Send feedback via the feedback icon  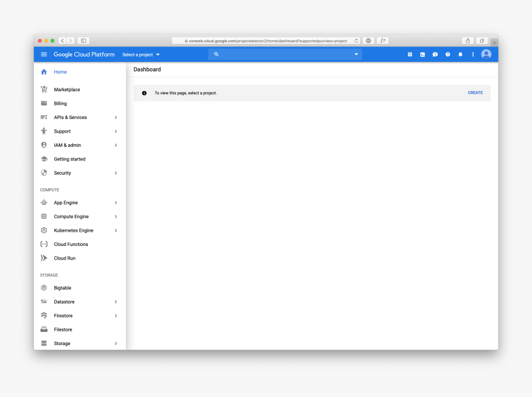tap(435, 55)
